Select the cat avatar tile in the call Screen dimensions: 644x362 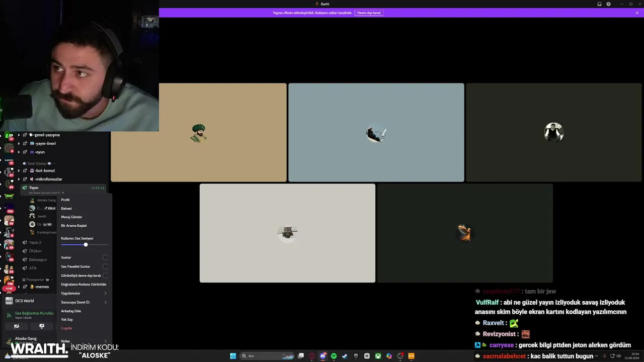pyautogui.click(x=287, y=233)
